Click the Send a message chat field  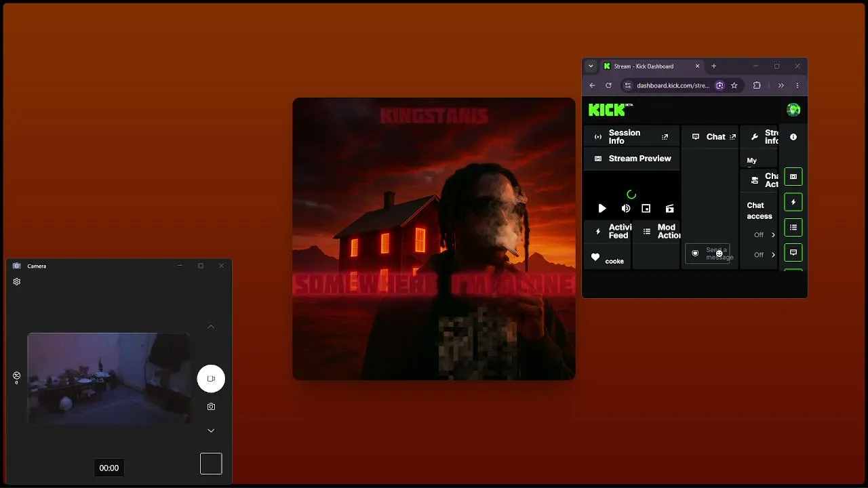[x=707, y=253]
